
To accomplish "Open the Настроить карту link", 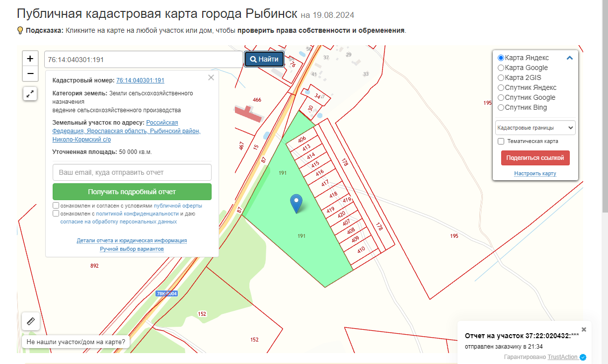I will pos(535,173).
